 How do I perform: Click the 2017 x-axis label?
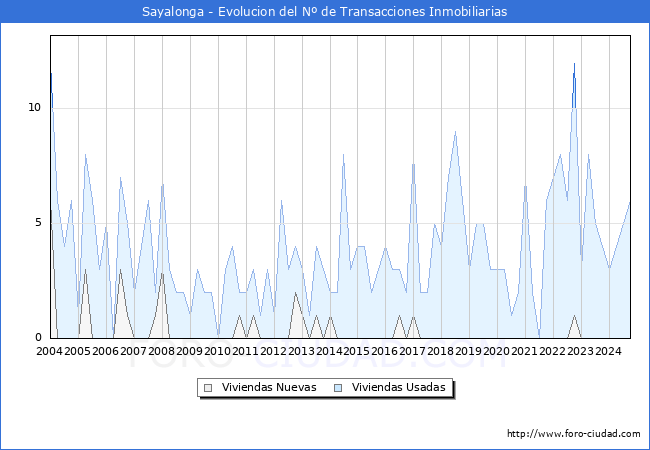tap(412, 351)
